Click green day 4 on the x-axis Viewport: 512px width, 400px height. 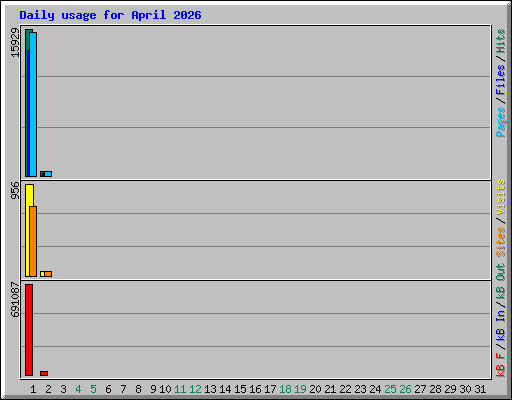78,389
